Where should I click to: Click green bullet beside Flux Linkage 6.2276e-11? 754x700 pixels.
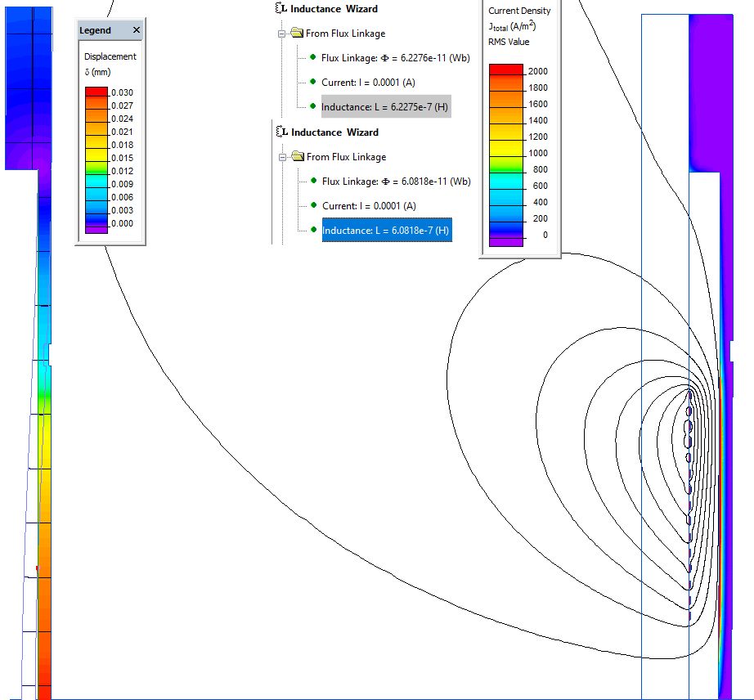click(x=313, y=57)
